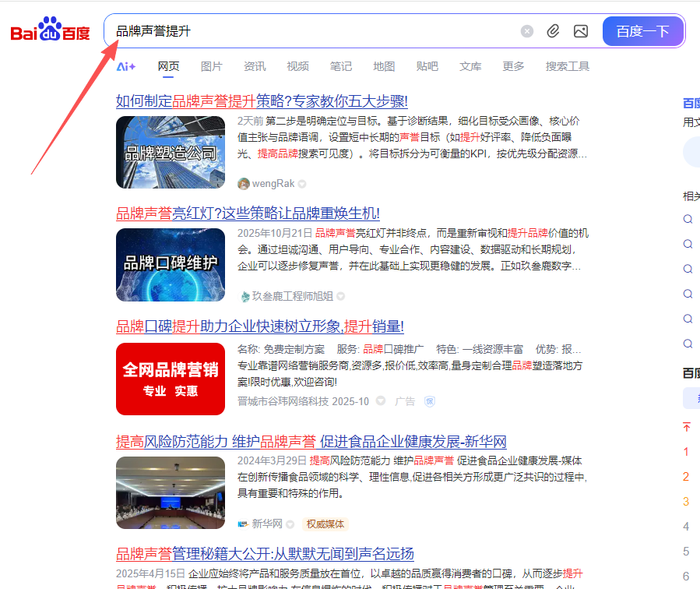Click the 新华网 source icon

tap(243, 524)
